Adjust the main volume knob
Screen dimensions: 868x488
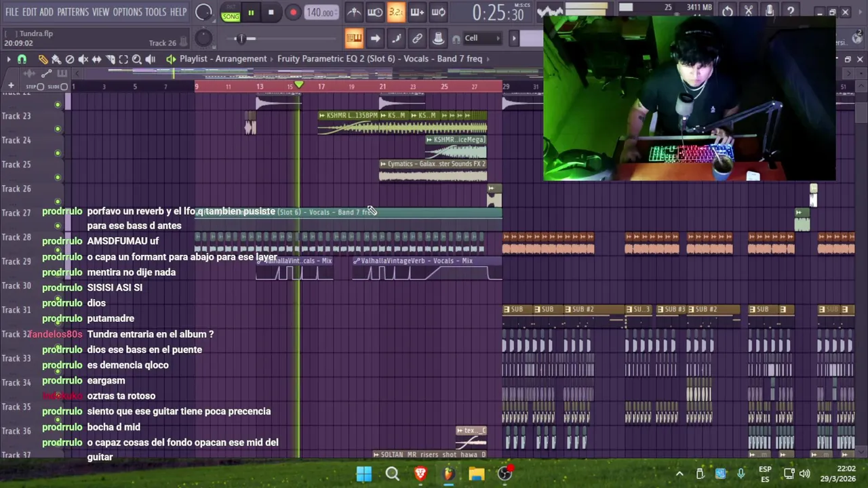tap(203, 12)
